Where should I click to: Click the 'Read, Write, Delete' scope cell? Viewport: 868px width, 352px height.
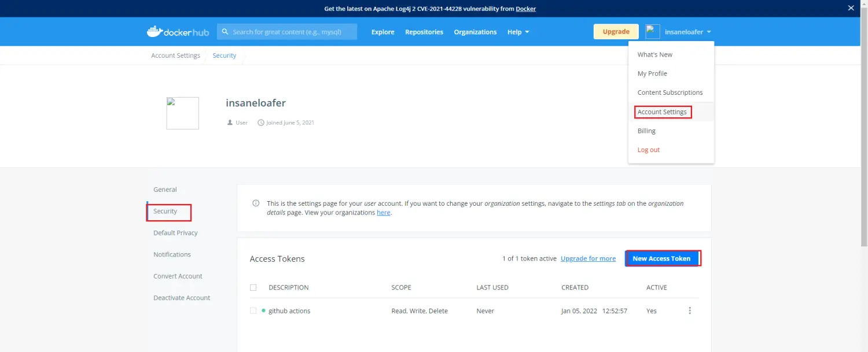(420, 311)
